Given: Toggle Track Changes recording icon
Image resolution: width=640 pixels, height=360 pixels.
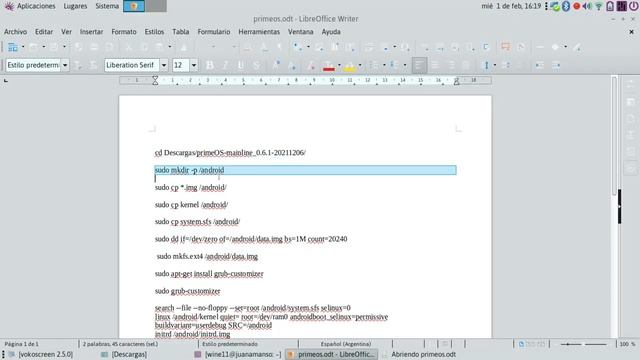Looking at the screenshot, I should point(521,47).
